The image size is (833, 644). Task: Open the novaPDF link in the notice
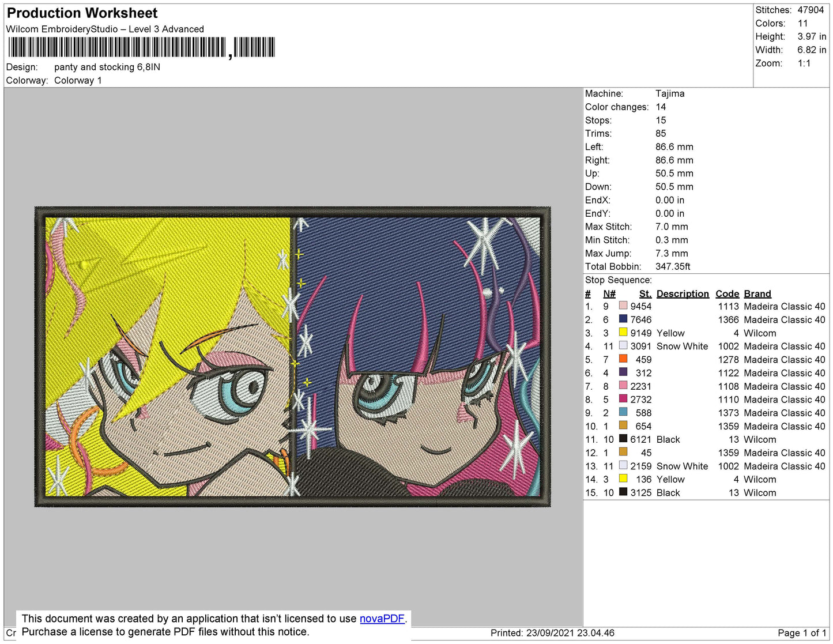[x=382, y=619]
